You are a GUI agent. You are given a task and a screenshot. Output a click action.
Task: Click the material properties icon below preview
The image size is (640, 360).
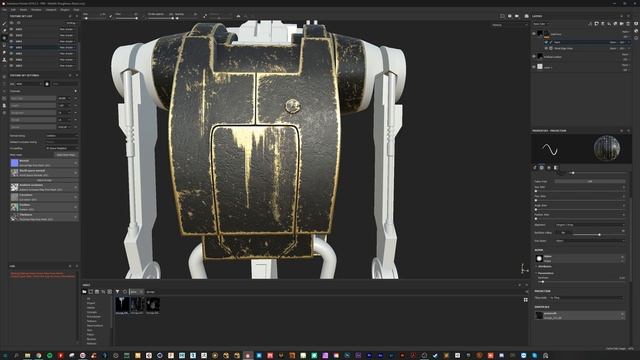(x=556, y=167)
